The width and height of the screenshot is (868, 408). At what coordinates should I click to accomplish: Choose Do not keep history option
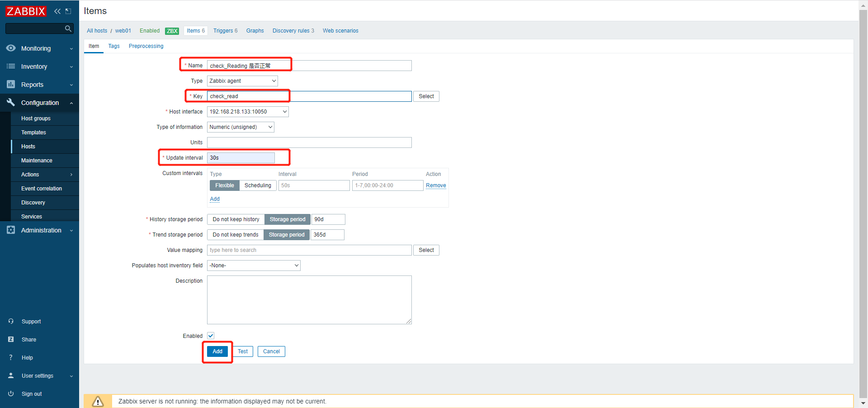tap(236, 219)
